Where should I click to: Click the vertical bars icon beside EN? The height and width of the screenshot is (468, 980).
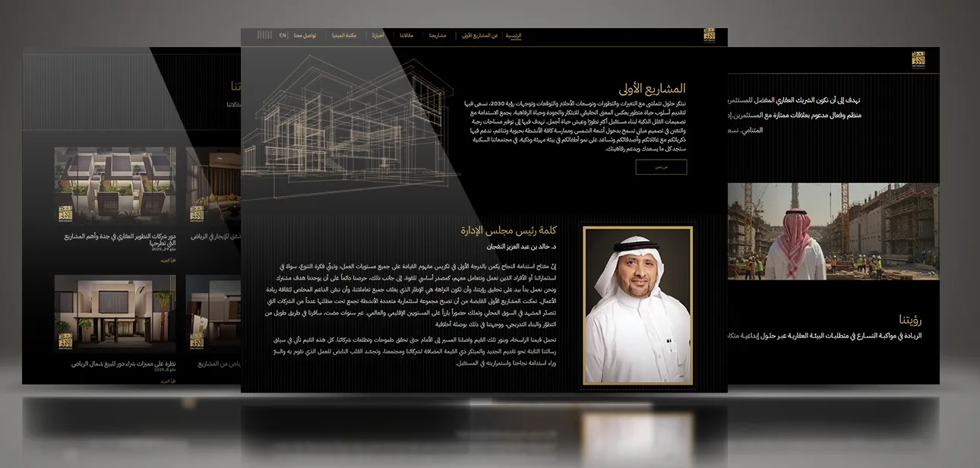pyautogui.click(x=264, y=36)
